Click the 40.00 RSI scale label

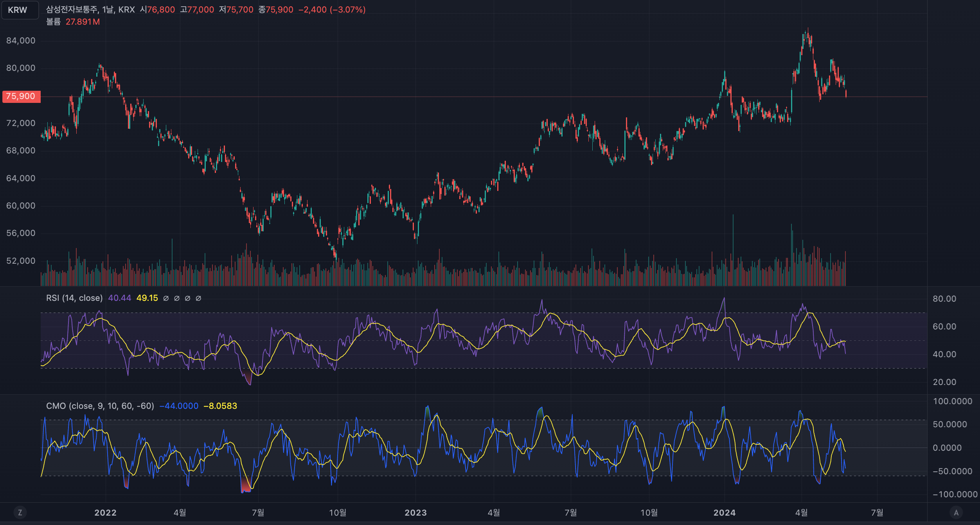click(944, 354)
